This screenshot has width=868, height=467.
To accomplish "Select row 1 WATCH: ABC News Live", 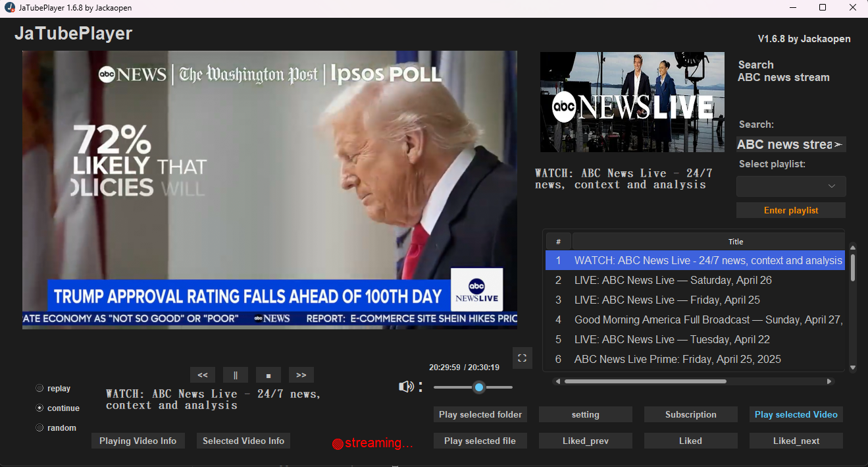I will pyautogui.click(x=695, y=260).
